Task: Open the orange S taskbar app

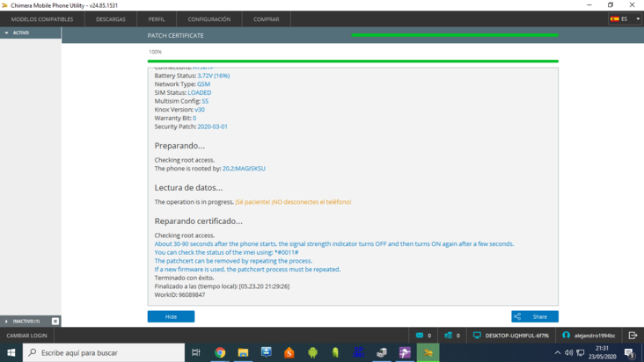Action: (289, 352)
